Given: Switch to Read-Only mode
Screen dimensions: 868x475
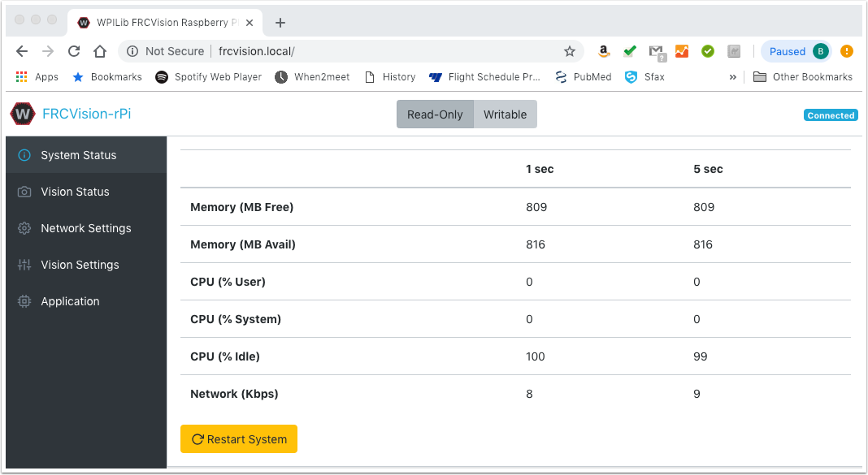Looking at the screenshot, I should coord(435,114).
